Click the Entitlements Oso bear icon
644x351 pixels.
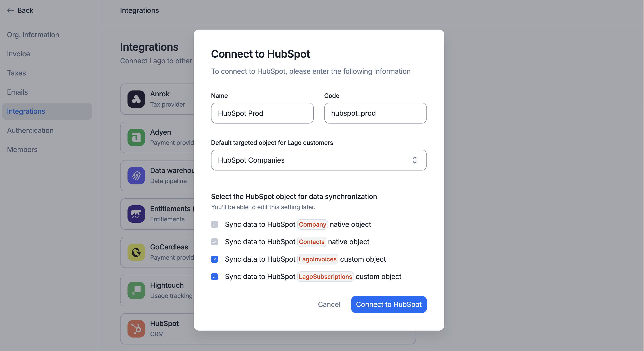point(136,214)
